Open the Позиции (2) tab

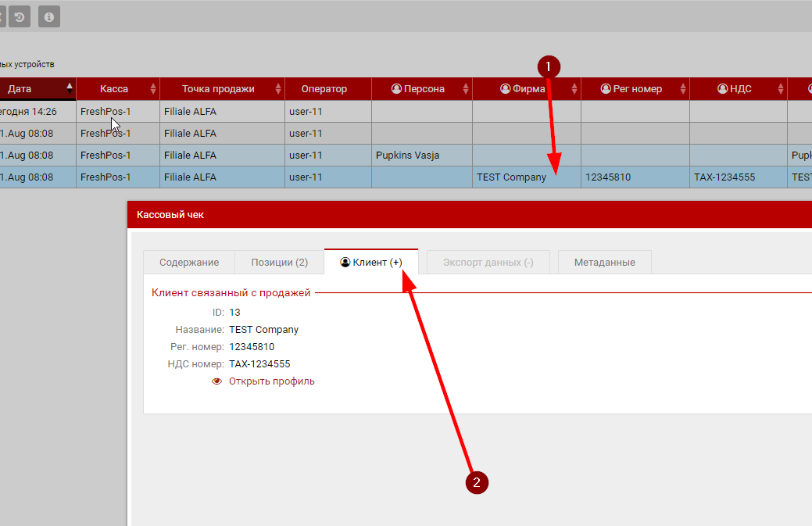coord(279,263)
